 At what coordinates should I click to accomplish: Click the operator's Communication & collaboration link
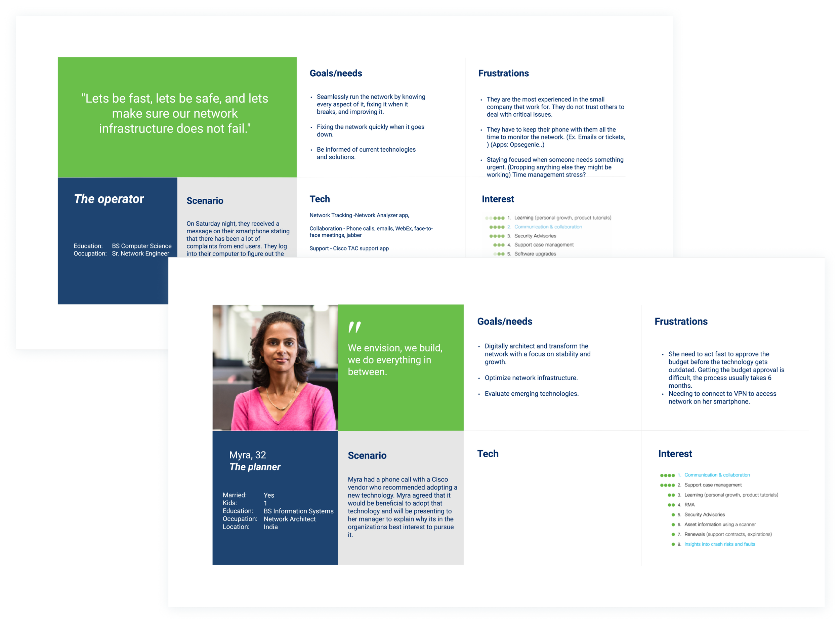548,227
